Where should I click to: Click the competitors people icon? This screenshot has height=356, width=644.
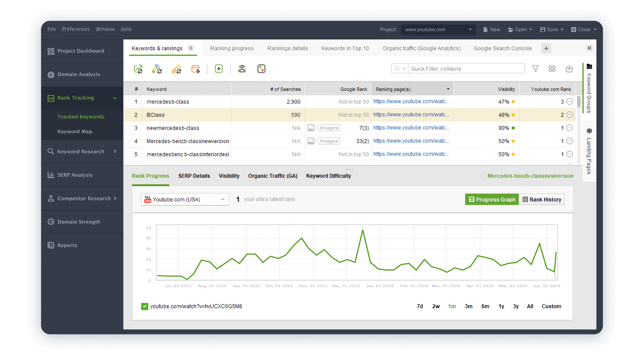242,69
